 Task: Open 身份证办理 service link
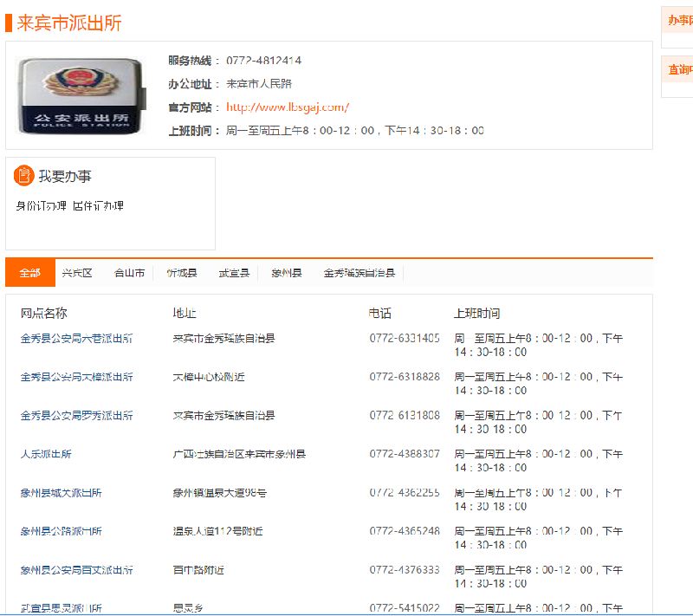click(x=42, y=206)
